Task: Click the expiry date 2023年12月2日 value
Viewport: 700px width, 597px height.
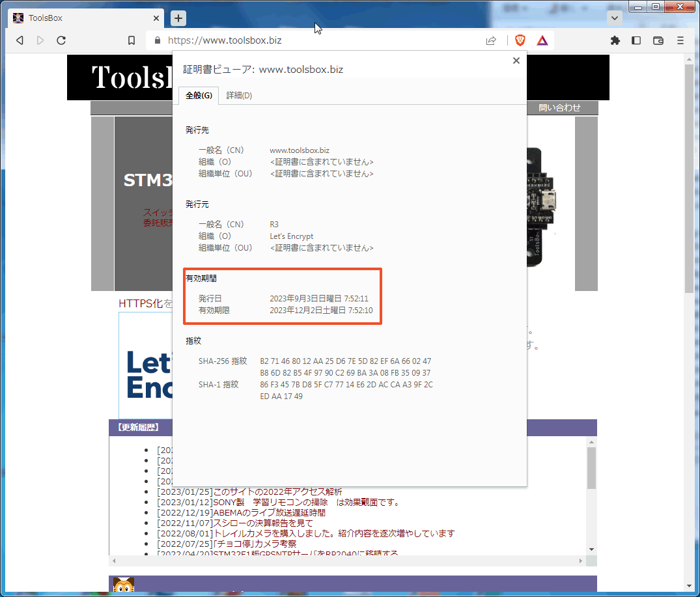Action: (321, 310)
